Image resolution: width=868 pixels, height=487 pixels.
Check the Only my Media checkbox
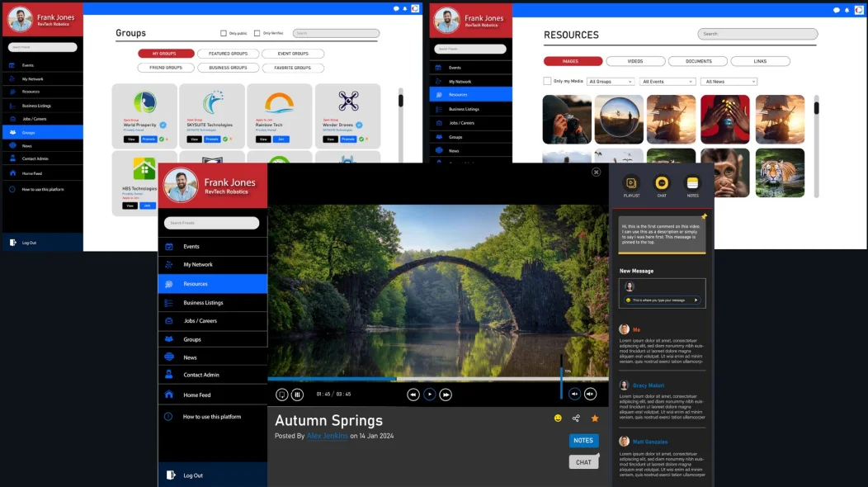pos(547,81)
